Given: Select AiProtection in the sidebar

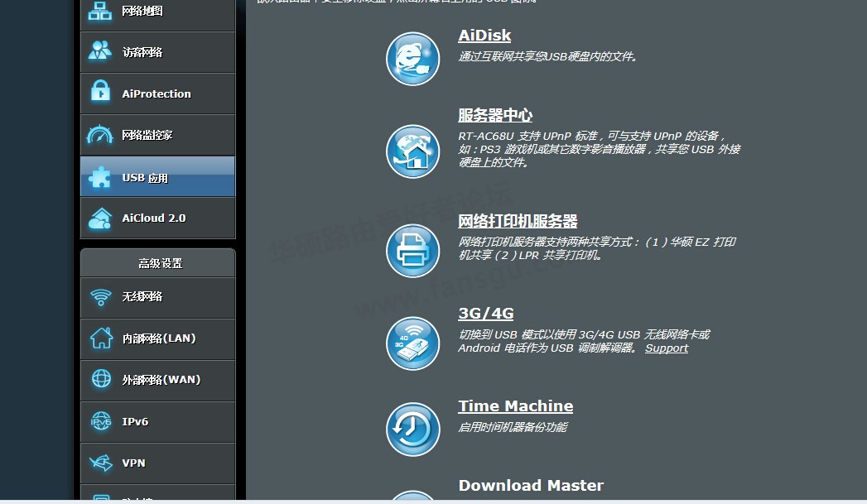Looking at the screenshot, I should 157,94.
